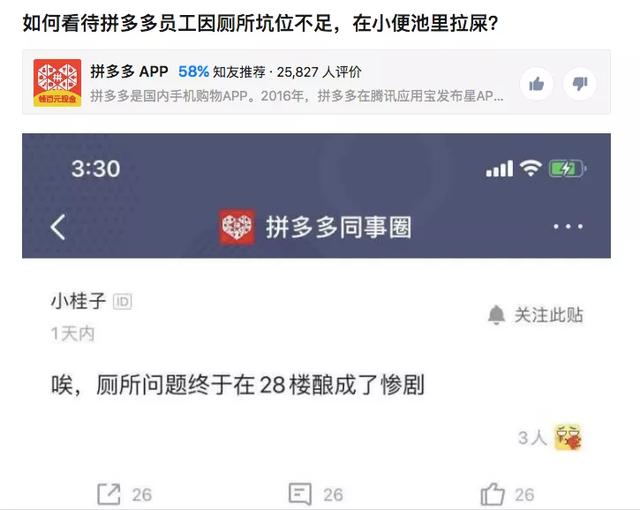Image resolution: width=640 pixels, height=510 pixels.
Task: Open the three-dot more options menu
Action: coord(568,226)
